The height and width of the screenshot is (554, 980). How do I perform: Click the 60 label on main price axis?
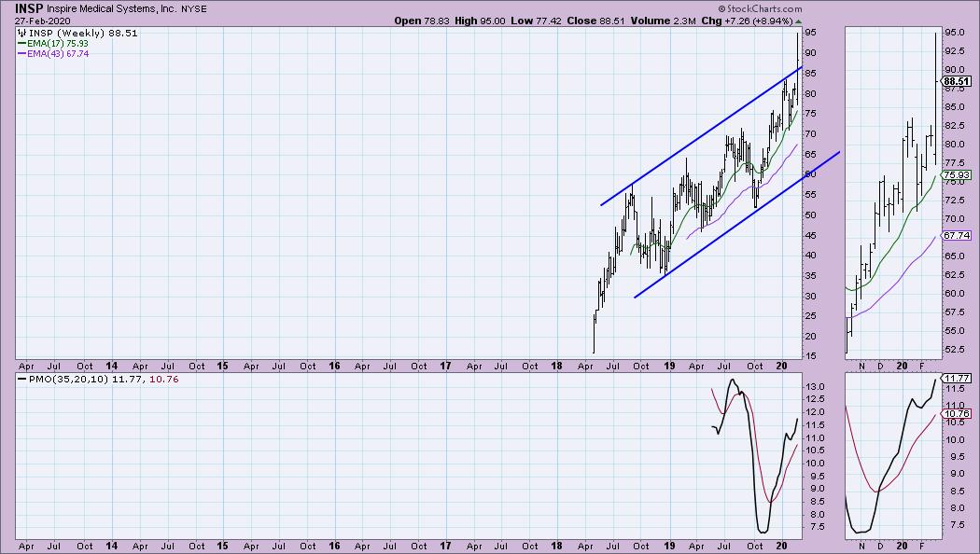811,173
